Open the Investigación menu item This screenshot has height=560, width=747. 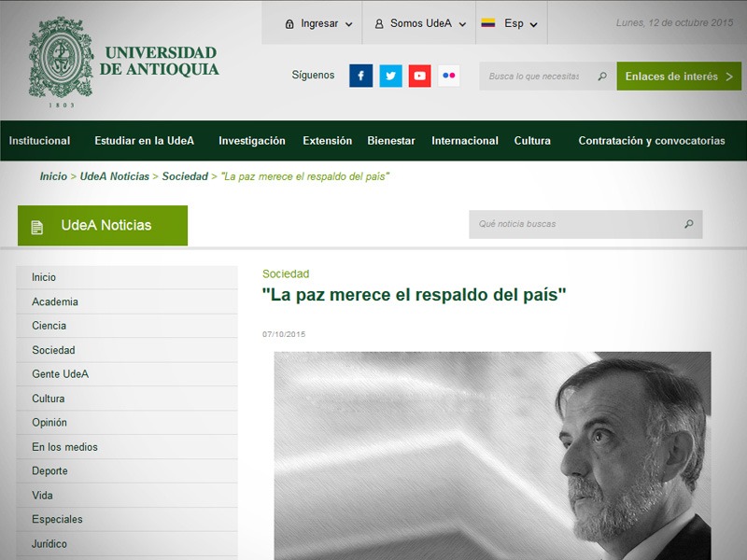(252, 141)
